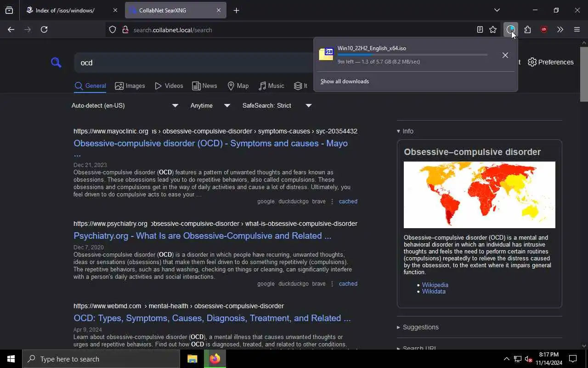Close the Index of /isos/windows/ tab
588x368 pixels.
coord(115,10)
